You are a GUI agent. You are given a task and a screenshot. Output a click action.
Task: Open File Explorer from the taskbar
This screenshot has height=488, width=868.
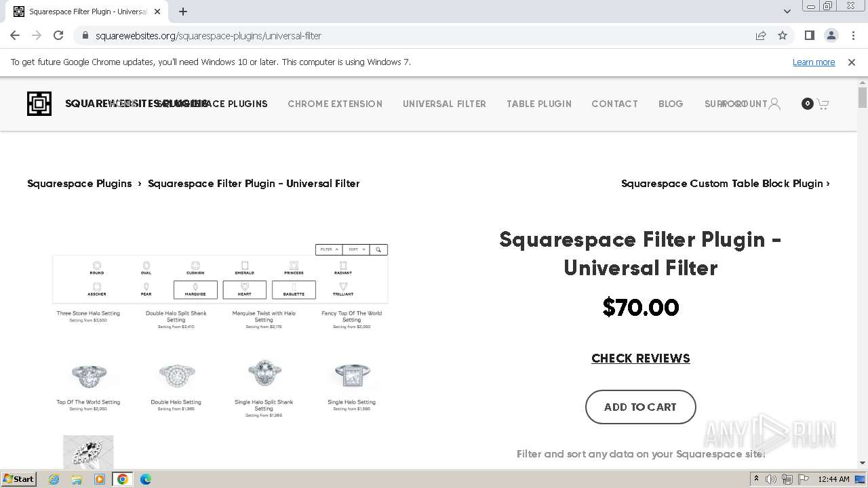point(77,479)
